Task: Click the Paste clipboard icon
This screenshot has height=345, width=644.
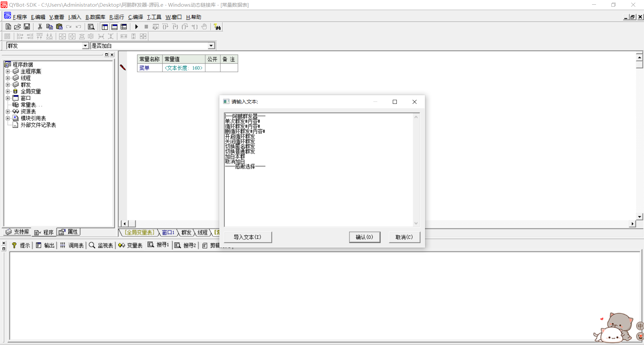Action: [59, 27]
